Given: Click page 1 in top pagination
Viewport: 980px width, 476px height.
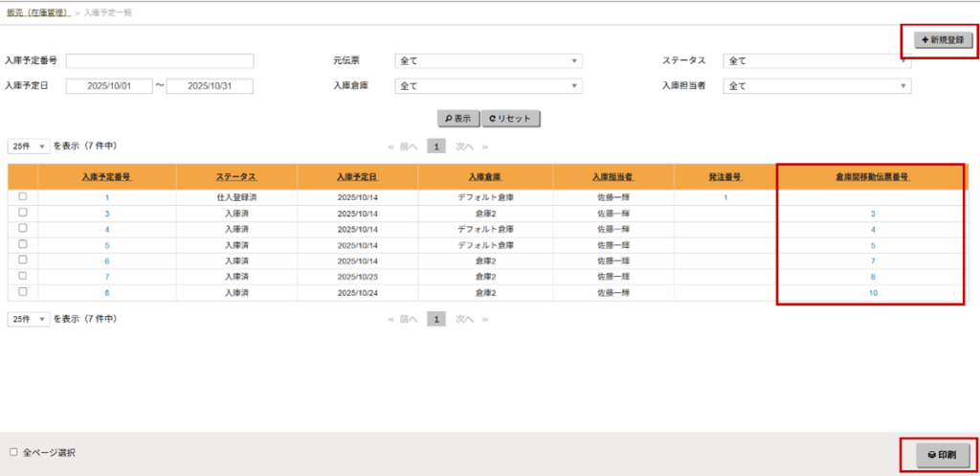Looking at the screenshot, I should pos(435,147).
